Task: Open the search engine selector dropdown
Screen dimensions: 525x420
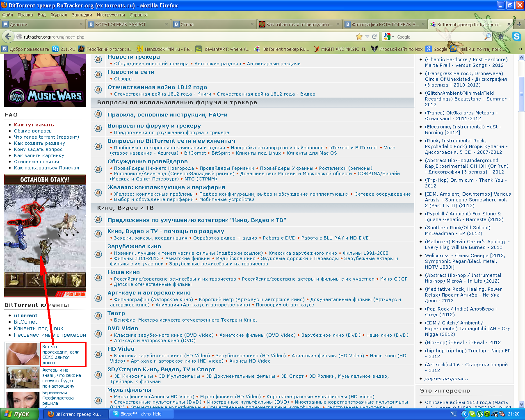Action: (x=389, y=37)
